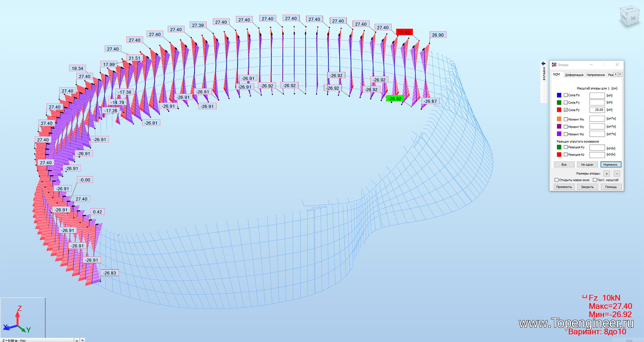Click the blue arrow above вкладки strip
The image size is (644, 342).
pyautogui.click(x=544, y=64)
